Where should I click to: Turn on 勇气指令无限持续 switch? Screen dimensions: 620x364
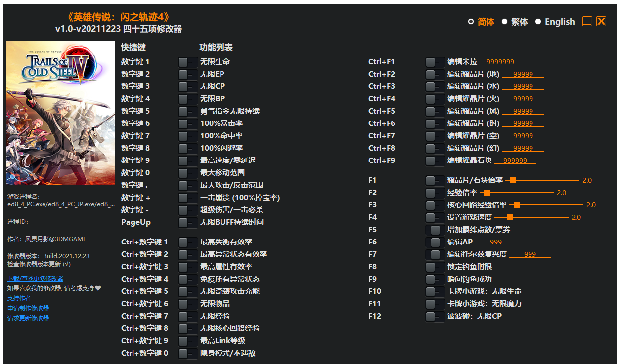(x=188, y=111)
